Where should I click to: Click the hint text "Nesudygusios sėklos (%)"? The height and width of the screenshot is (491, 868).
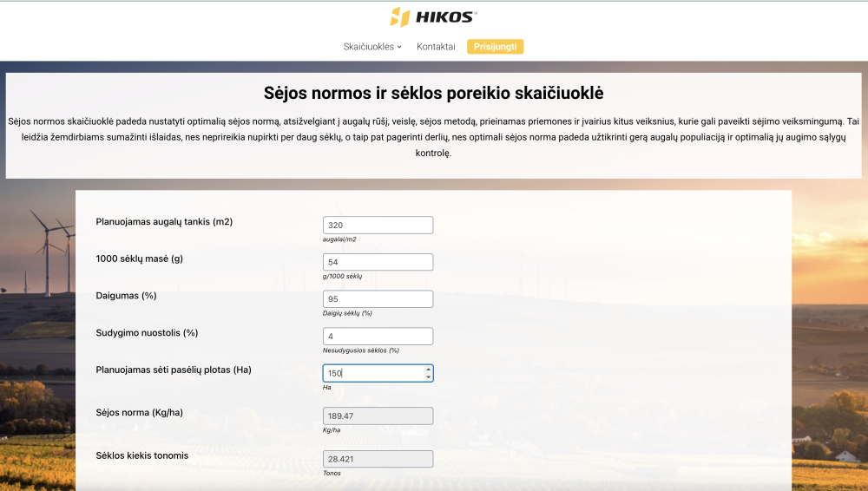pos(360,350)
